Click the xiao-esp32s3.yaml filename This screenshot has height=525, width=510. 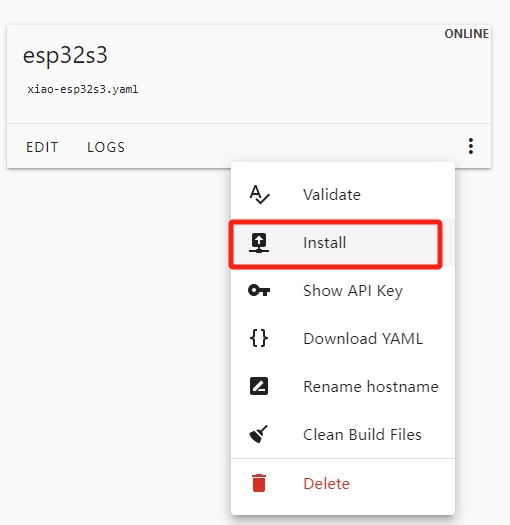[x=82, y=89]
